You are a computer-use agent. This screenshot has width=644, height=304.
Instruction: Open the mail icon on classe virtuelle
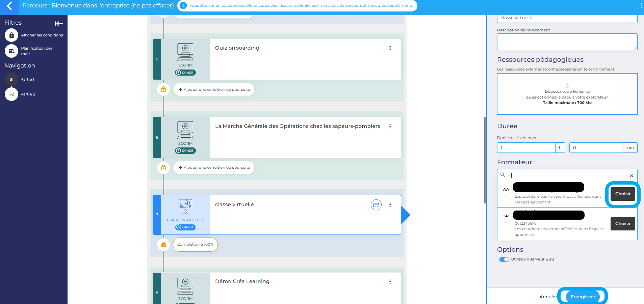point(376,205)
